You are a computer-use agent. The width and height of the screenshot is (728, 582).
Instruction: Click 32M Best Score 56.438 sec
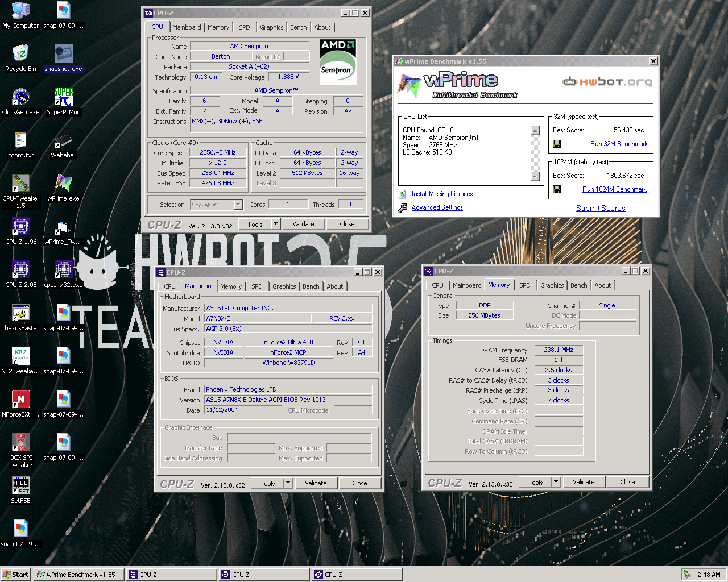[628, 130]
